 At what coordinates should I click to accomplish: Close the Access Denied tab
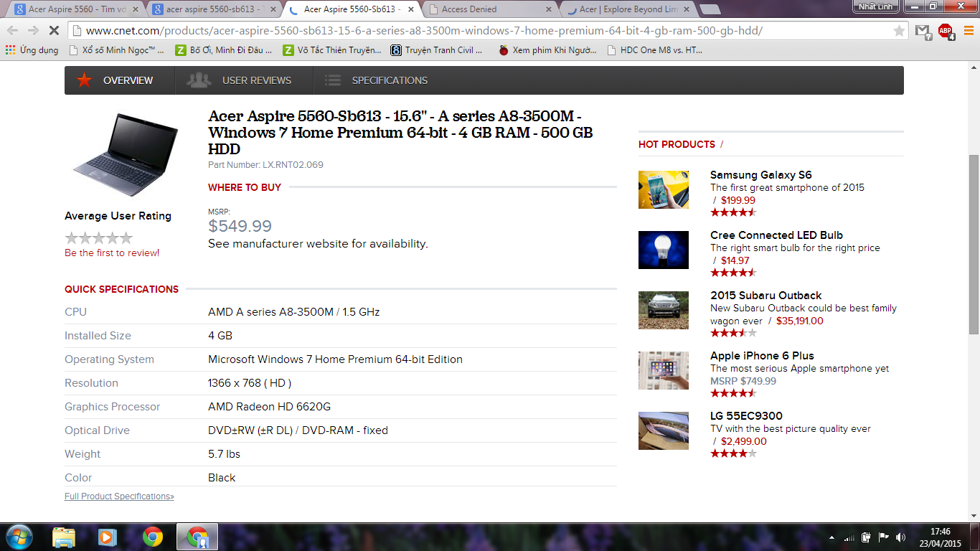549,9
